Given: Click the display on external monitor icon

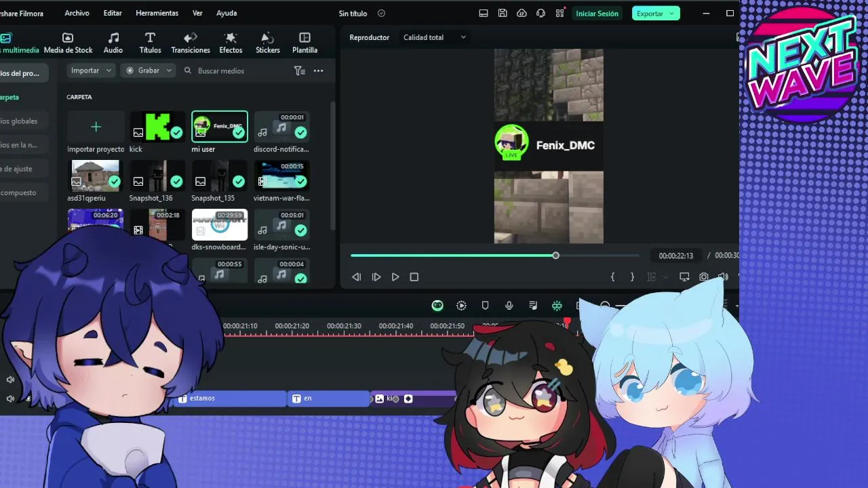Looking at the screenshot, I should tap(684, 277).
